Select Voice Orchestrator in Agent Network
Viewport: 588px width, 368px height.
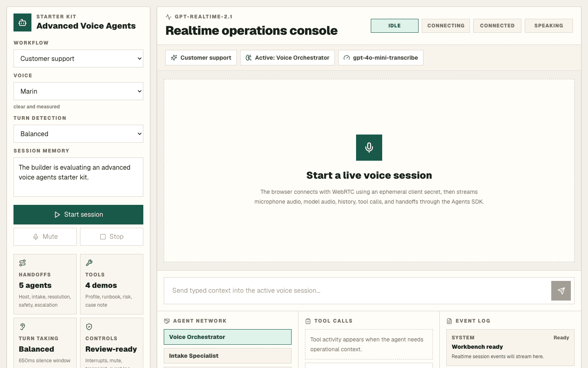[x=227, y=337]
